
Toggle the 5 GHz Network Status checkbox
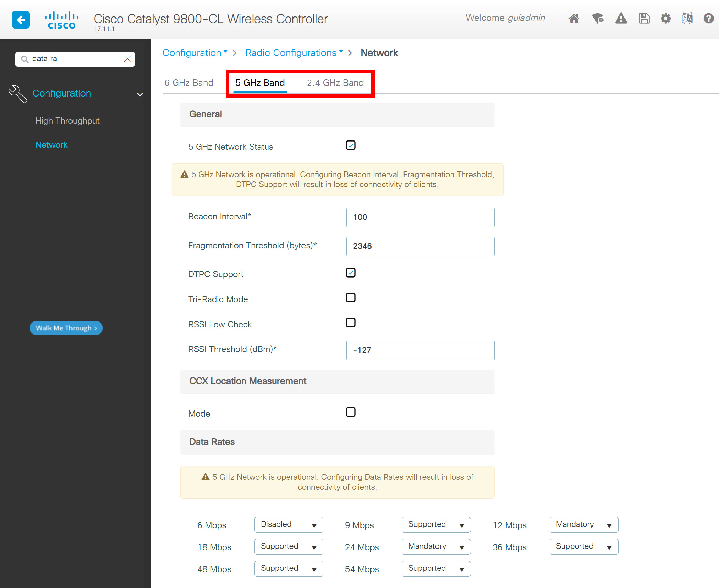[351, 145]
